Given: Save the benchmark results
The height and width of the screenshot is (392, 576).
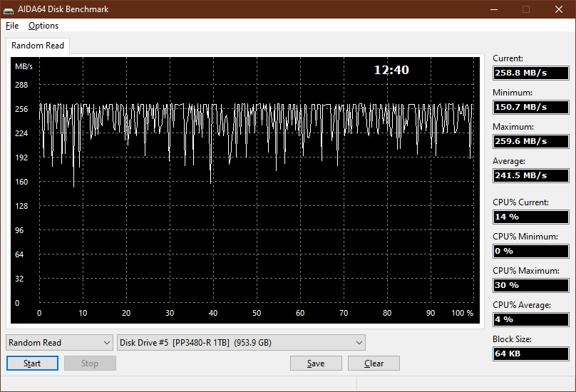Looking at the screenshot, I should coord(316,363).
